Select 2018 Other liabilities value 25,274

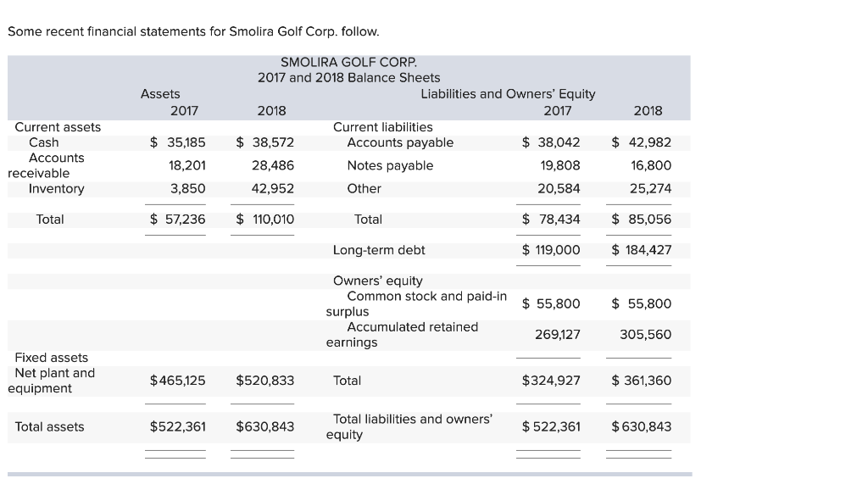click(650, 189)
